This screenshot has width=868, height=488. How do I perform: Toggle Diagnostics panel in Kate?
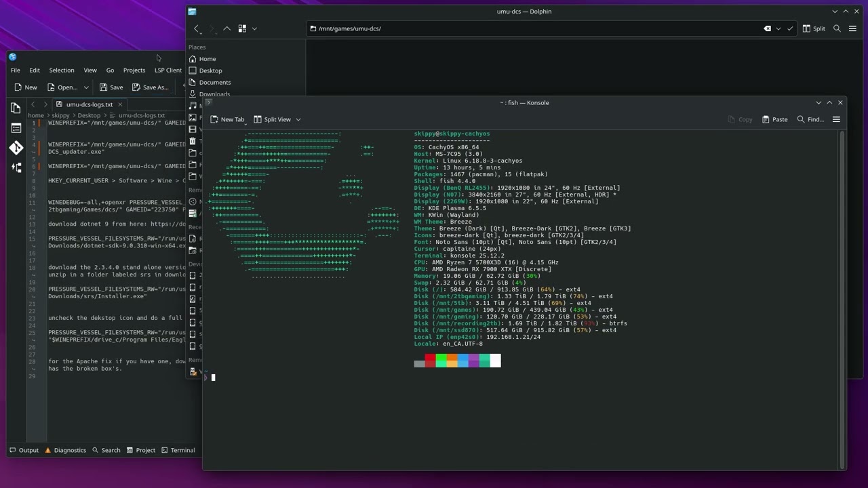point(65,450)
